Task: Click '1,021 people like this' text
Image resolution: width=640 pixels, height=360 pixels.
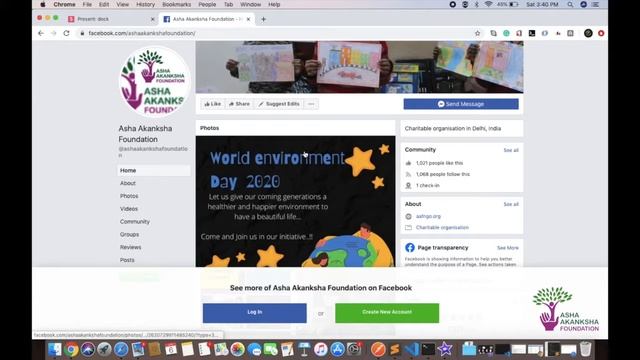Action: click(x=439, y=163)
